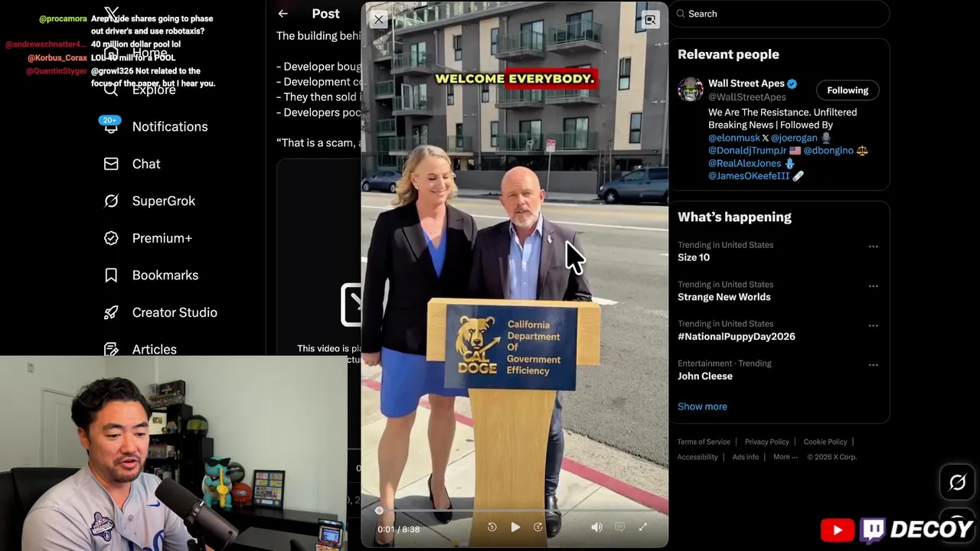
Task: Open more options for Strange New Worlds
Action: click(873, 286)
